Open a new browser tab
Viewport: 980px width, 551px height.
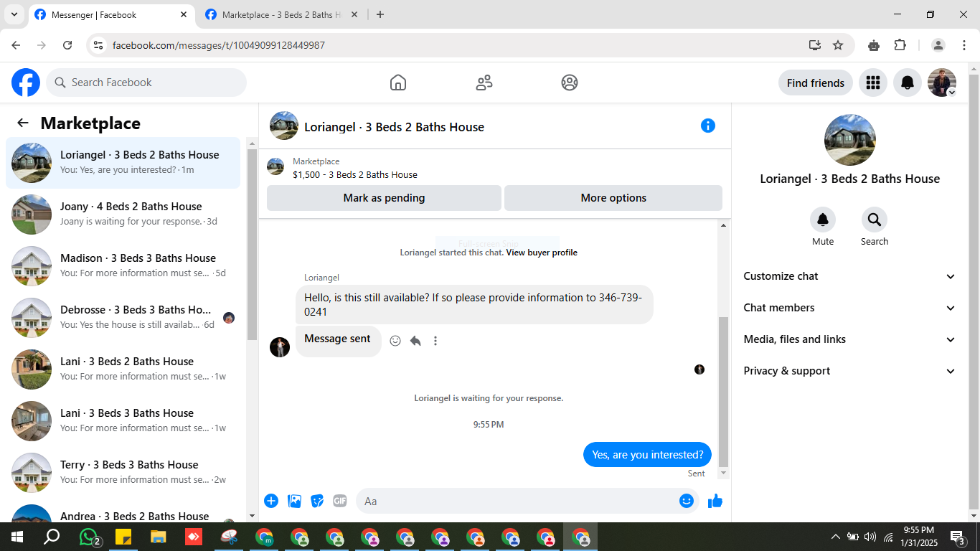tap(380, 14)
